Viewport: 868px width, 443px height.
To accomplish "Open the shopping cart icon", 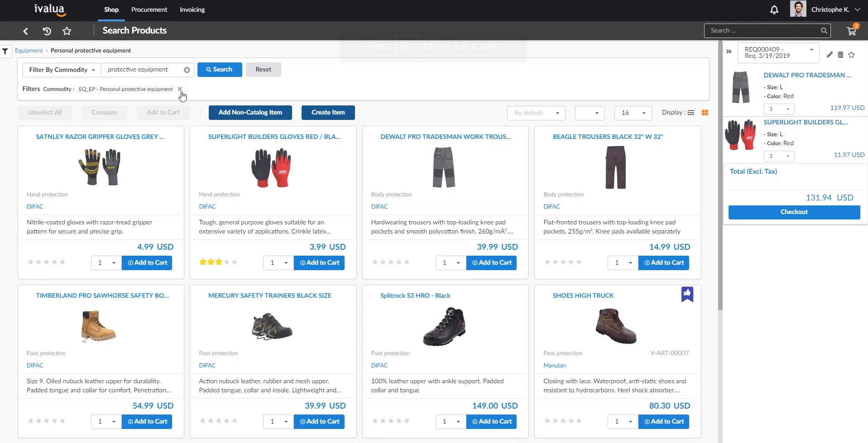I will [852, 31].
